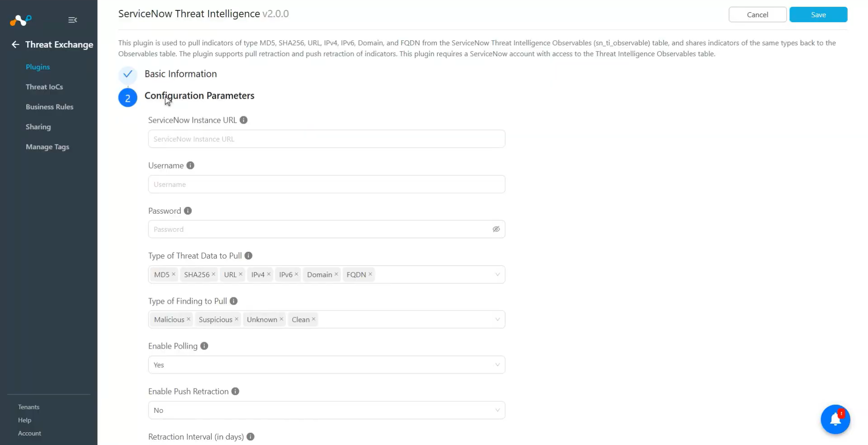Show info for Type of Threat Data to Pull
The image size is (868, 445).
point(248,256)
